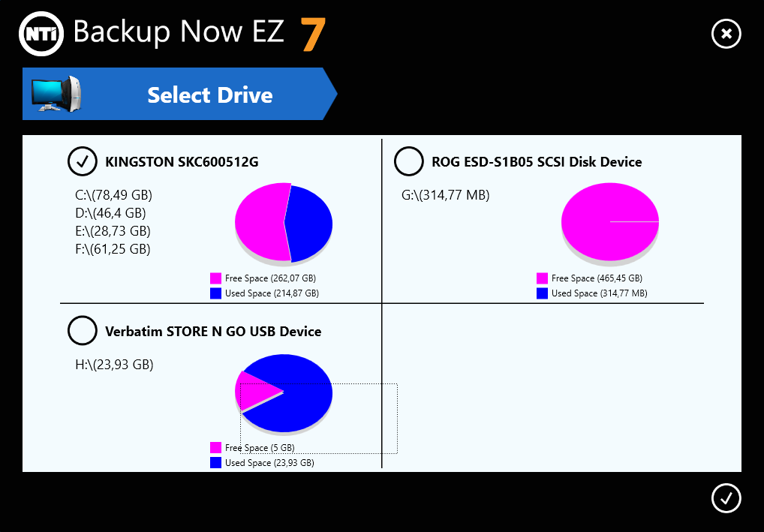The height and width of the screenshot is (532, 764).
Task: Confirm selection with bottom-right checkmark icon
Action: (x=726, y=498)
